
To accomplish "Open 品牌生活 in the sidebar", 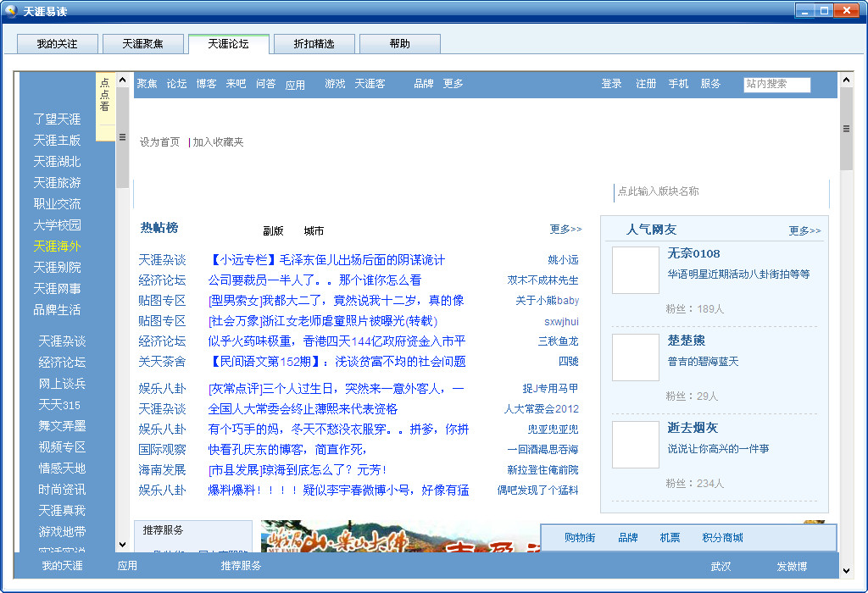I will (57, 310).
